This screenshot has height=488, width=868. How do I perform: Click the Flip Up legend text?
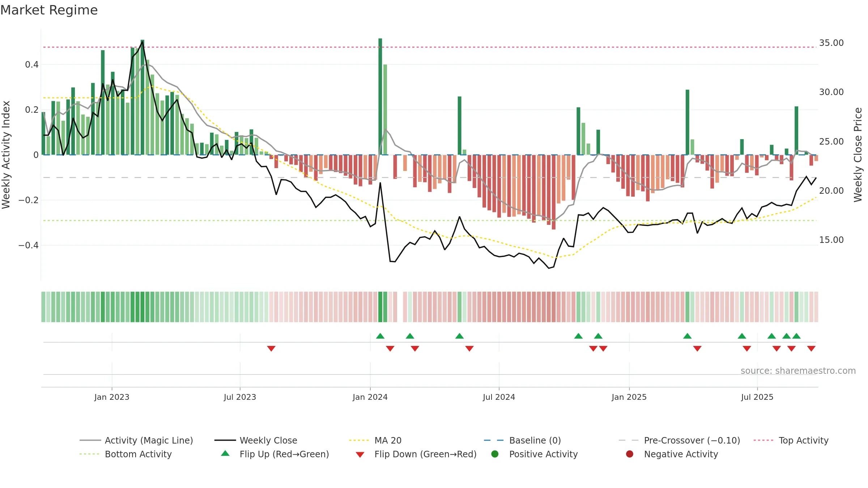pos(284,454)
